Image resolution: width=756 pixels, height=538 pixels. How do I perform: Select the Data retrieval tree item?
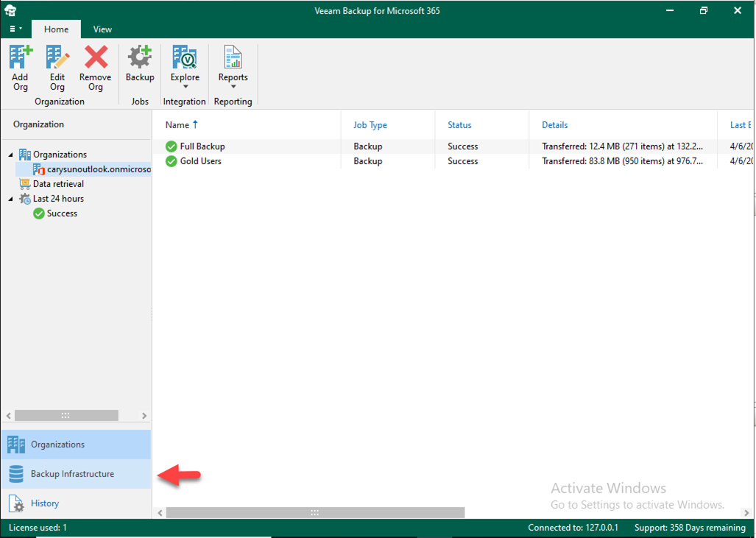point(58,184)
